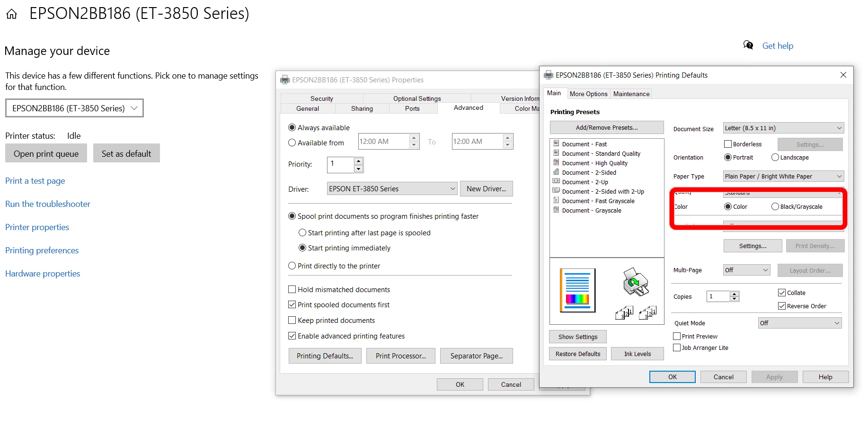868x428 pixels.
Task: Select Print directly to the printer
Action: (292, 266)
